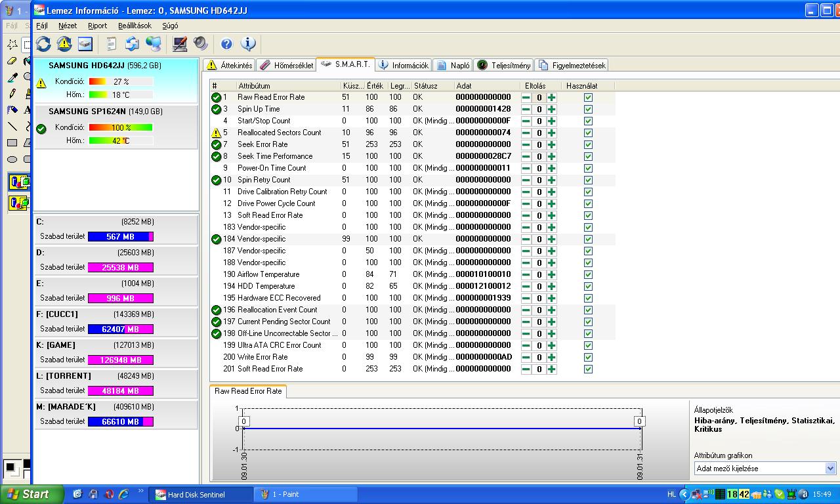The image size is (840, 504).
Task: Click the green tray icon showing 18
Action: [732, 494]
